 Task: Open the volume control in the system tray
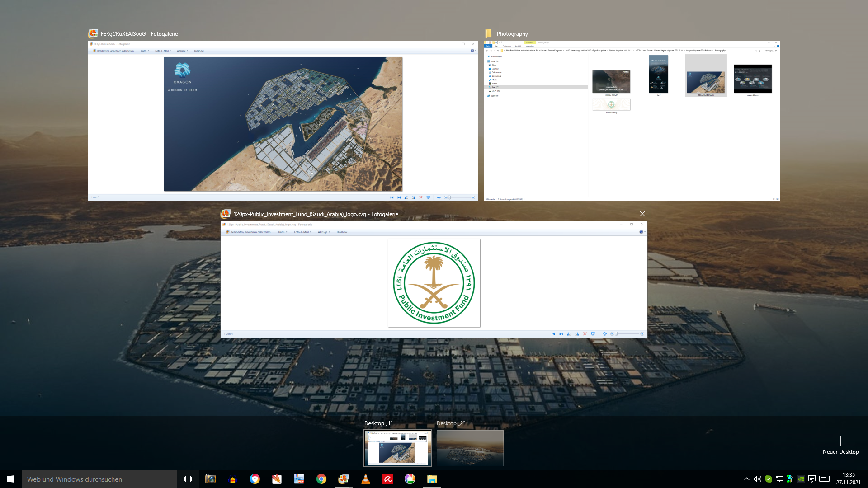[758, 479]
